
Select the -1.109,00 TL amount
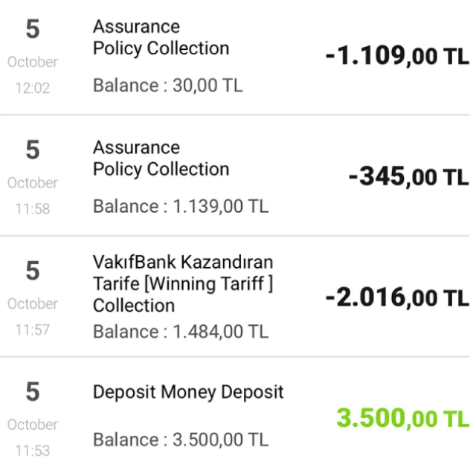click(x=397, y=56)
